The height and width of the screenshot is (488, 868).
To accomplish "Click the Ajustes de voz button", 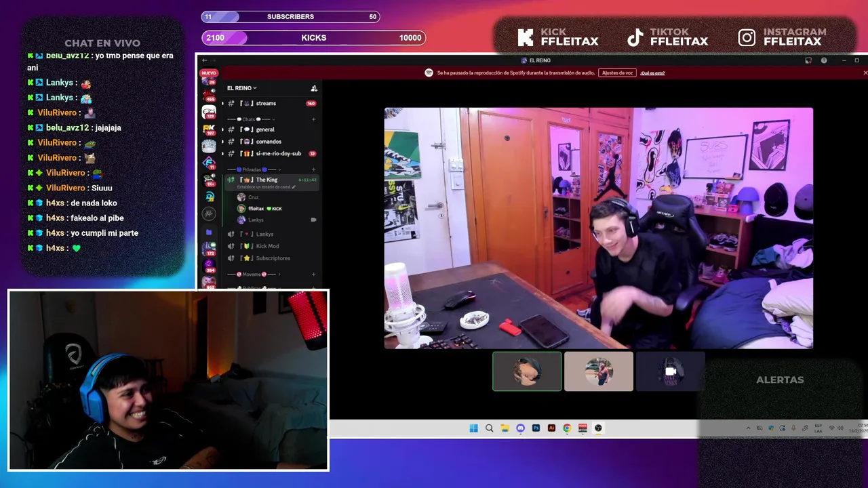I will [617, 73].
